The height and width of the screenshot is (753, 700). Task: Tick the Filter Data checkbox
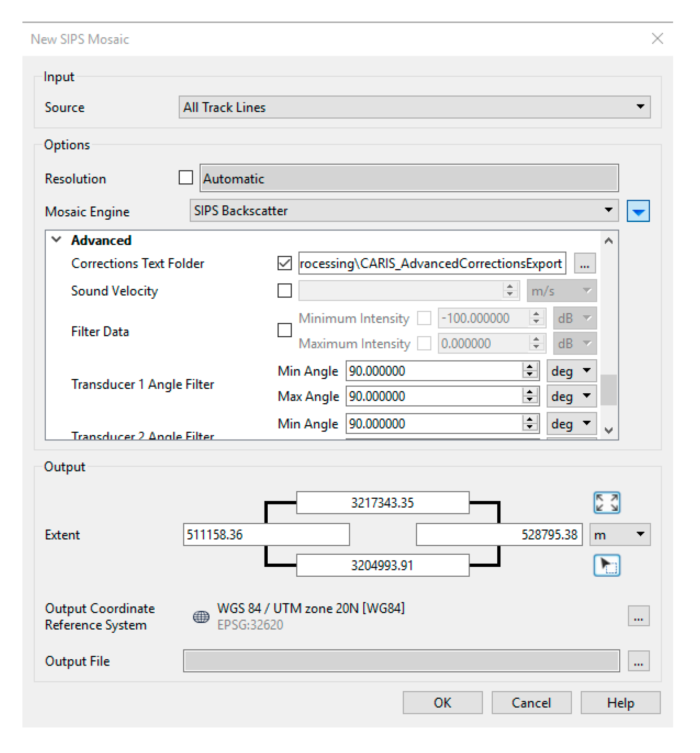[284, 331]
